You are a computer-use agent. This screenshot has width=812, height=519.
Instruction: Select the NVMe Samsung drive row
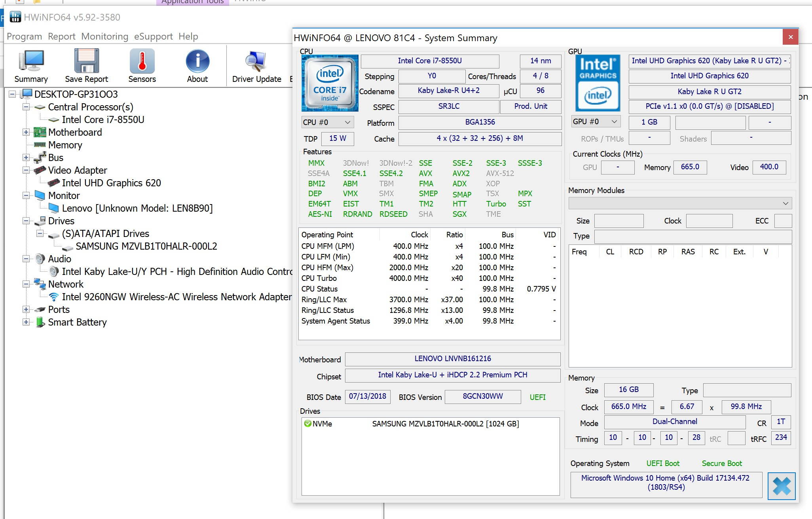[x=430, y=424]
